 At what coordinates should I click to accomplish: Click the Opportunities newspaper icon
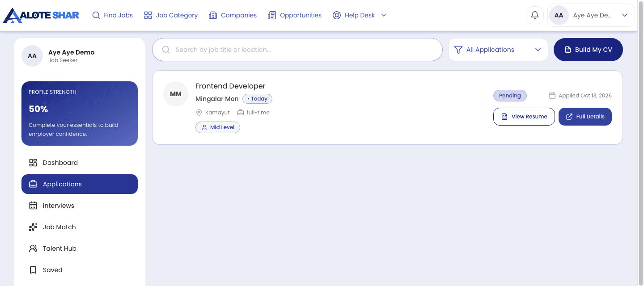point(272,15)
